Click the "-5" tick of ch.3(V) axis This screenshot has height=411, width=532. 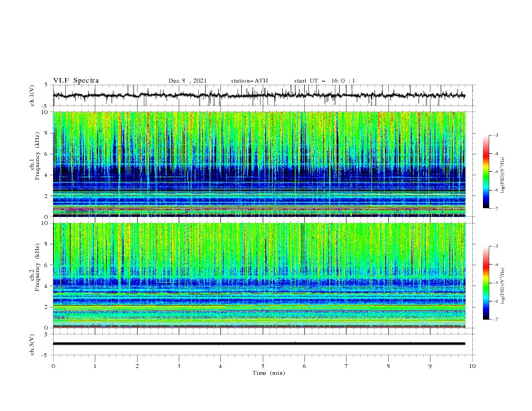tap(46, 355)
